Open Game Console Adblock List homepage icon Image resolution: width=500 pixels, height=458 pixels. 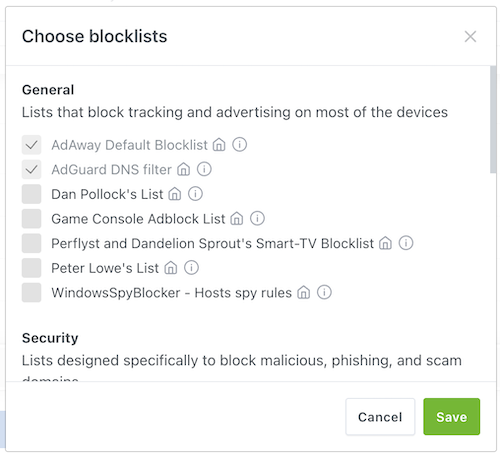[237, 219]
